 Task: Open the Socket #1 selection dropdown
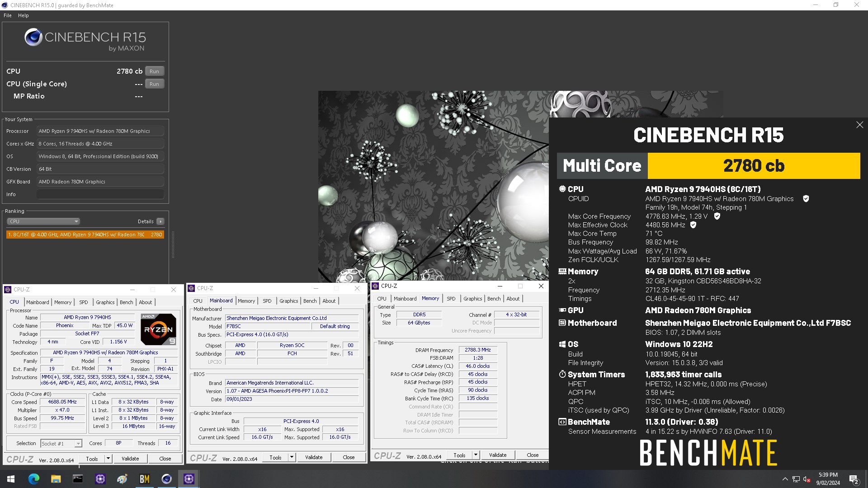[61, 444]
